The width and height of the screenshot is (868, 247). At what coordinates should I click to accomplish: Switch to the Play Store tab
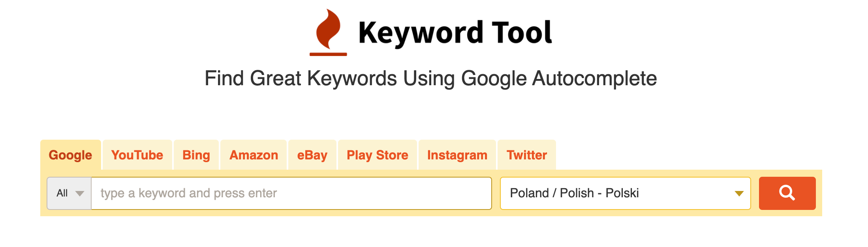[377, 155]
